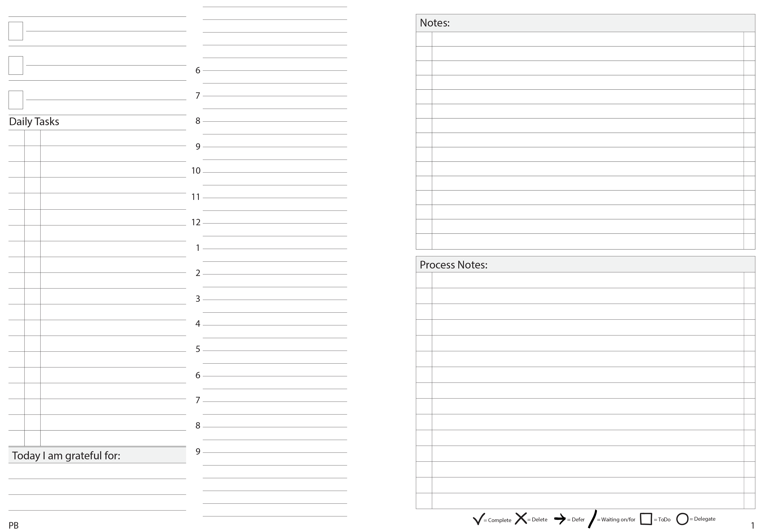781x532 pixels.
Task: Check the third priority checkbox above Daily Tasks
Action: click(15, 100)
